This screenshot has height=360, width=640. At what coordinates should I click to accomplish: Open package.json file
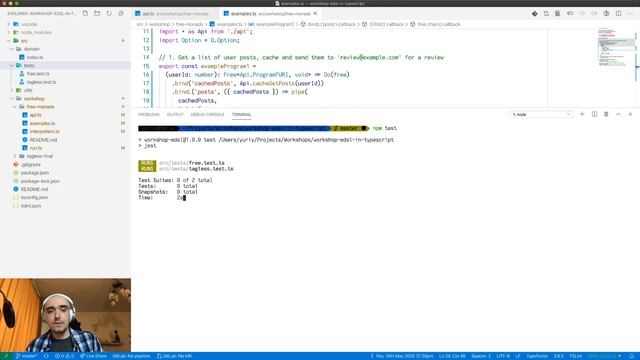point(35,173)
